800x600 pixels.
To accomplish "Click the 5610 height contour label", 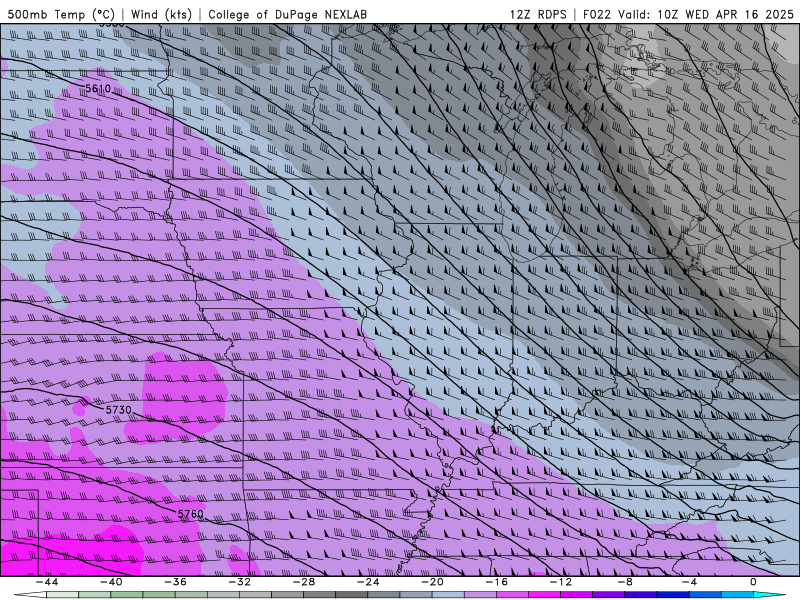I will (97, 89).
